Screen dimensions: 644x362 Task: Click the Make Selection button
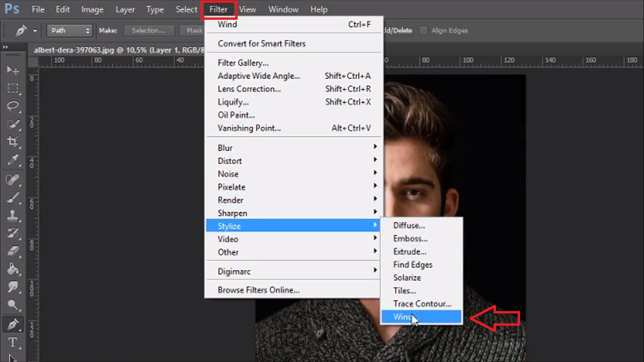pos(149,31)
